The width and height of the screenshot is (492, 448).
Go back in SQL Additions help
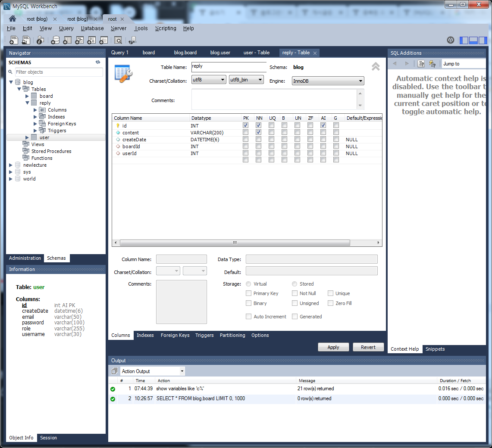click(x=395, y=64)
